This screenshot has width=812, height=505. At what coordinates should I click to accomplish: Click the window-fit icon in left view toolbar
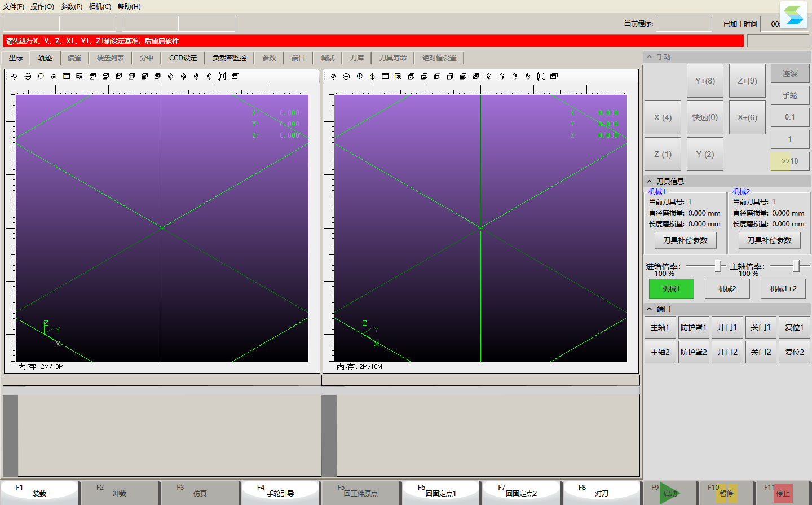click(x=67, y=76)
